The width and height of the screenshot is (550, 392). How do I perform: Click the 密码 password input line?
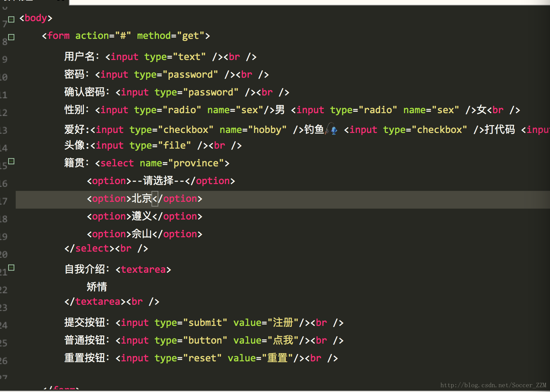(x=167, y=74)
